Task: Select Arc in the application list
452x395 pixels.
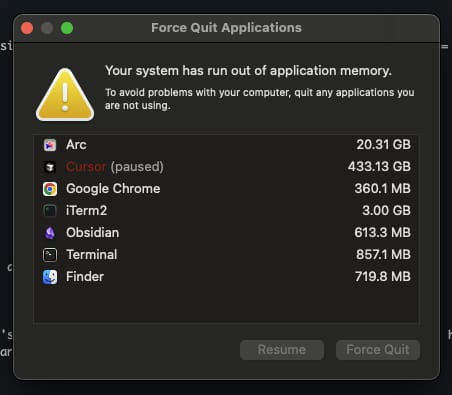Action: coord(226,145)
